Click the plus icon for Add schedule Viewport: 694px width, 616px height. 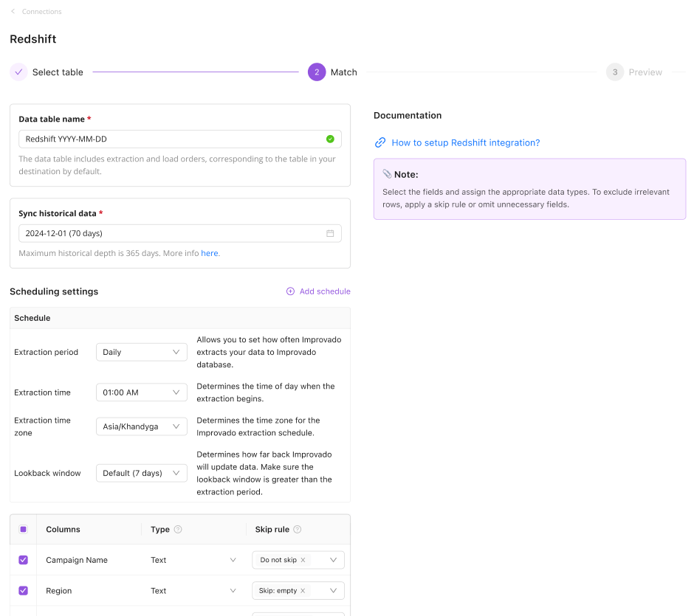coord(290,291)
